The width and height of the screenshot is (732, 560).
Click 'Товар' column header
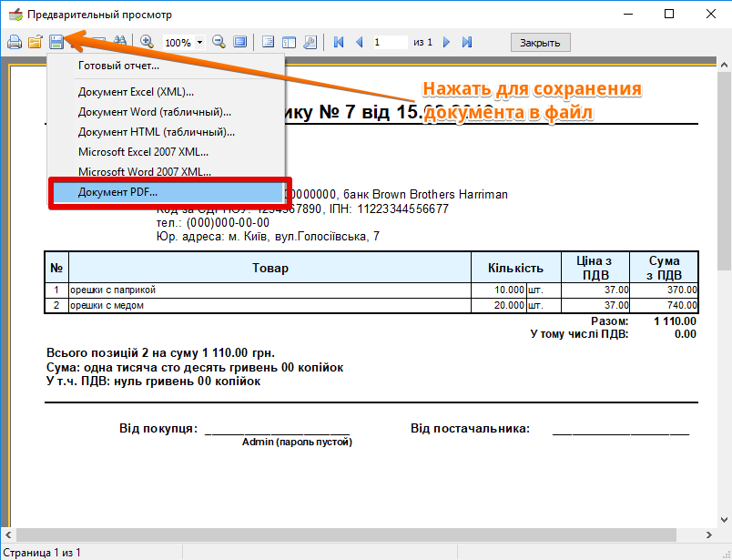(269, 268)
